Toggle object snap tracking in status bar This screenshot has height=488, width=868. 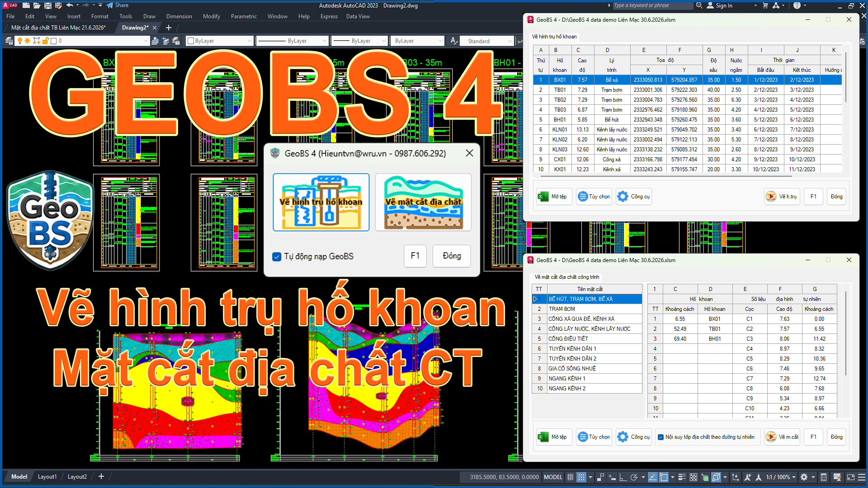click(653, 477)
